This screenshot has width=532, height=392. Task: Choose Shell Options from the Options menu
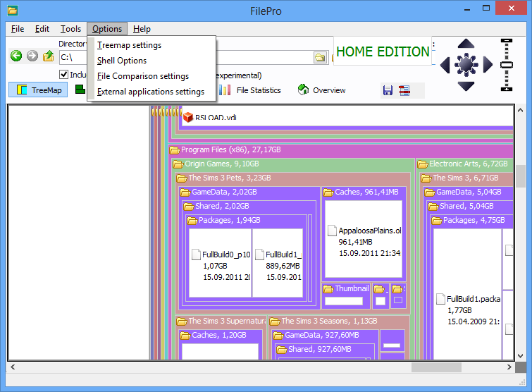[x=151, y=61]
